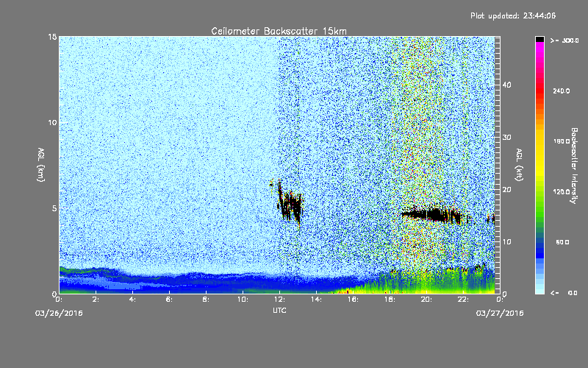This screenshot has height=368, width=588.
Task: Click the 60.0 colorbar tick label
Action: click(562, 242)
